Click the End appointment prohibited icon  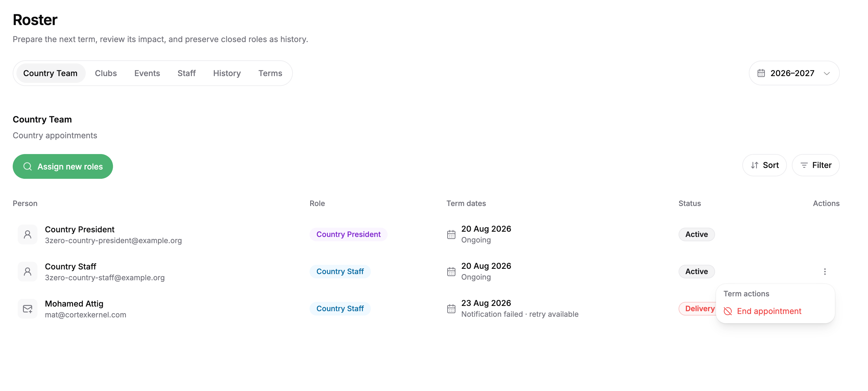click(728, 311)
